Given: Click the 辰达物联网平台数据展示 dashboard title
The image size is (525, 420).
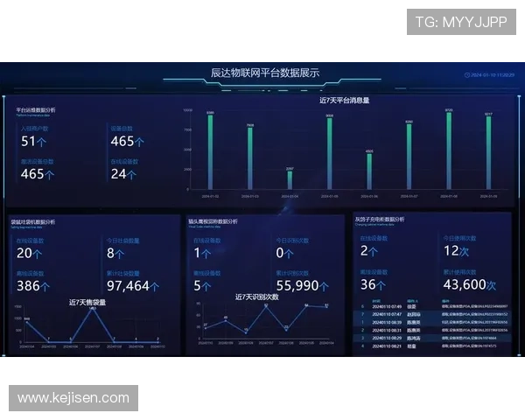Looking at the screenshot, I should click(x=265, y=73).
